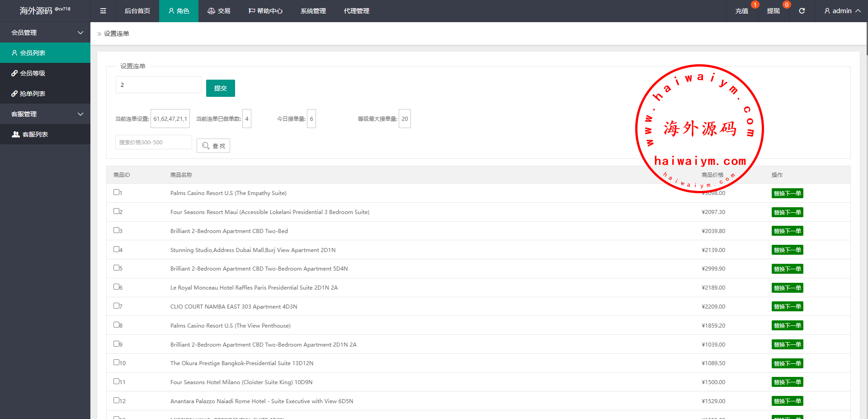Select 会员列表 in the sidebar
Image resolution: width=868 pixels, height=419 pixels.
pyautogui.click(x=32, y=53)
